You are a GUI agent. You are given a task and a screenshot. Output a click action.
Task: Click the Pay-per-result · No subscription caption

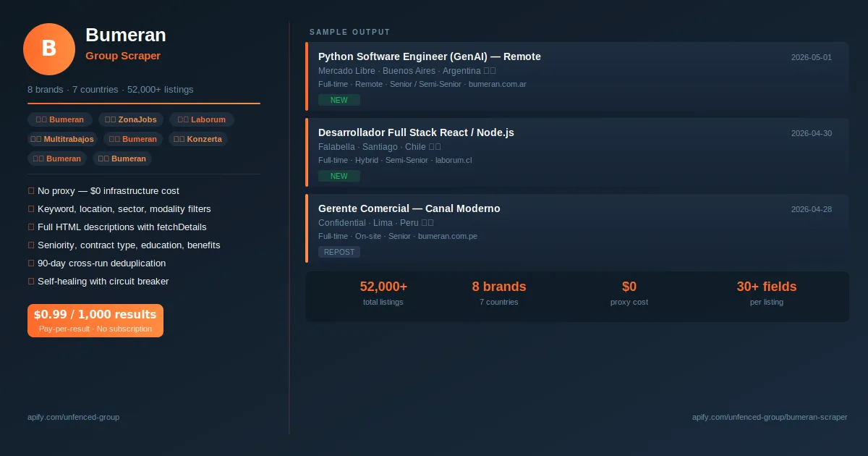pyautogui.click(x=95, y=329)
